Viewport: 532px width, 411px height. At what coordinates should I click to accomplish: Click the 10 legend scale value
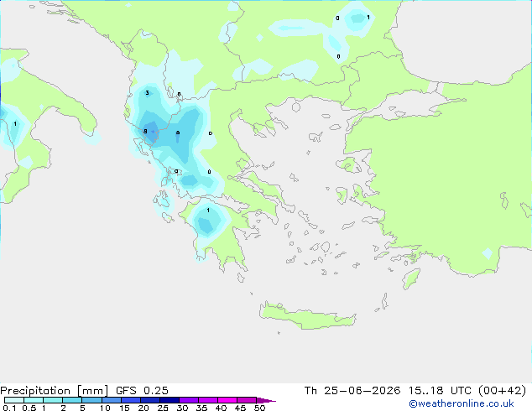(105, 408)
